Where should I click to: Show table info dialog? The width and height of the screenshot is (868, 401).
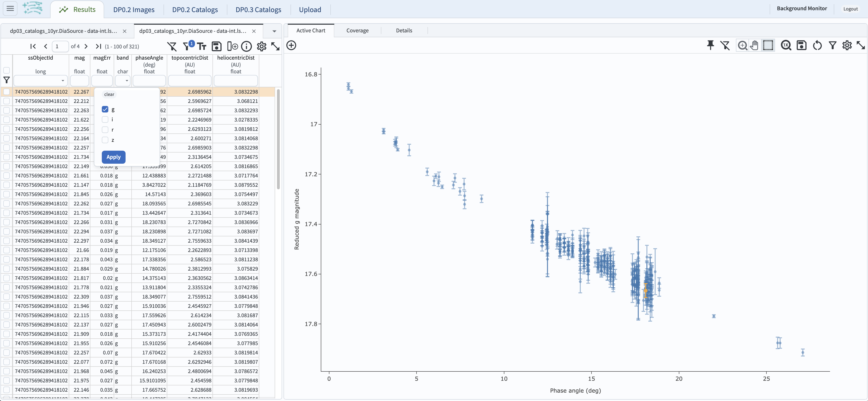[247, 47]
